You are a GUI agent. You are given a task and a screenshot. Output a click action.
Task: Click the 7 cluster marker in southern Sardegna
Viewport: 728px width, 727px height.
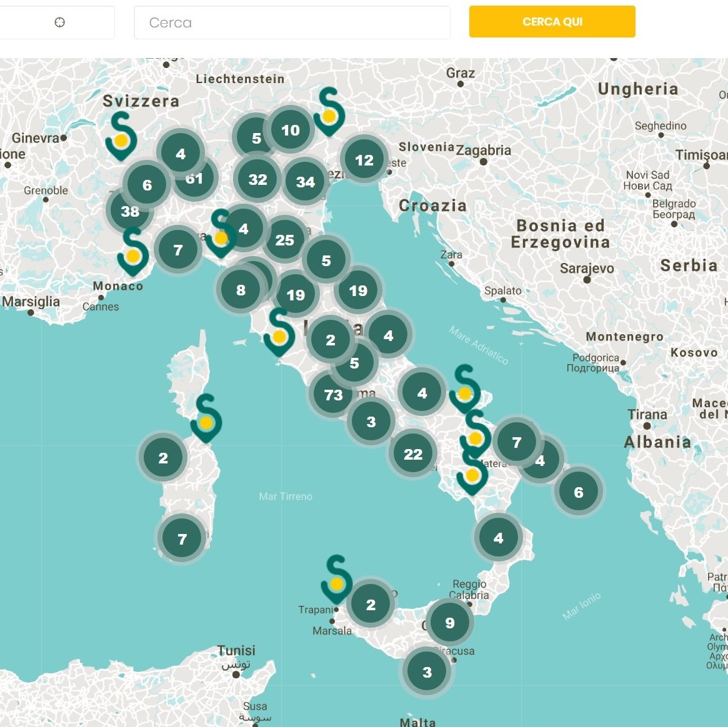click(x=182, y=537)
